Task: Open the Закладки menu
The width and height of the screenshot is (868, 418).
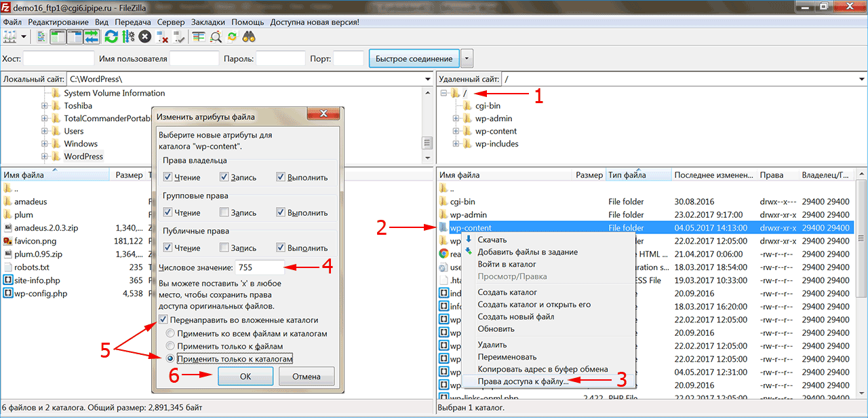Action: (208, 22)
